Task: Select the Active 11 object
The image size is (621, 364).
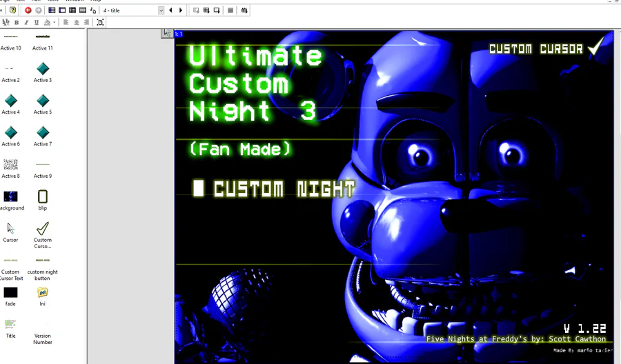Action: pos(42,42)
